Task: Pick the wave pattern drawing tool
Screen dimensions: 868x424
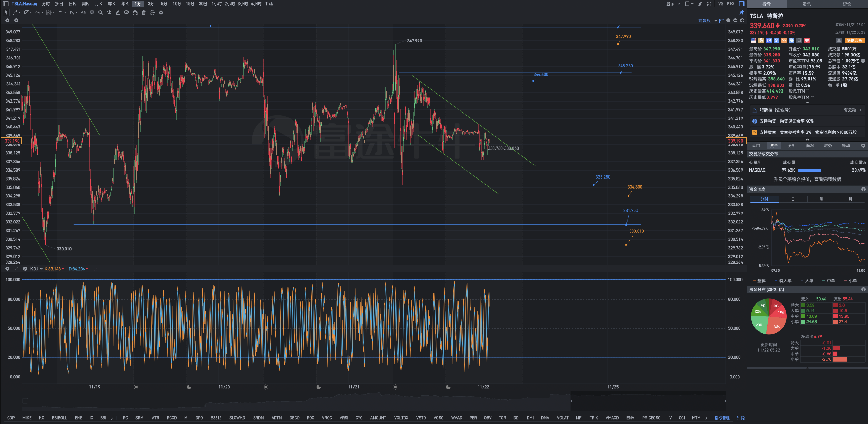Action: click(x=38, y=12)
